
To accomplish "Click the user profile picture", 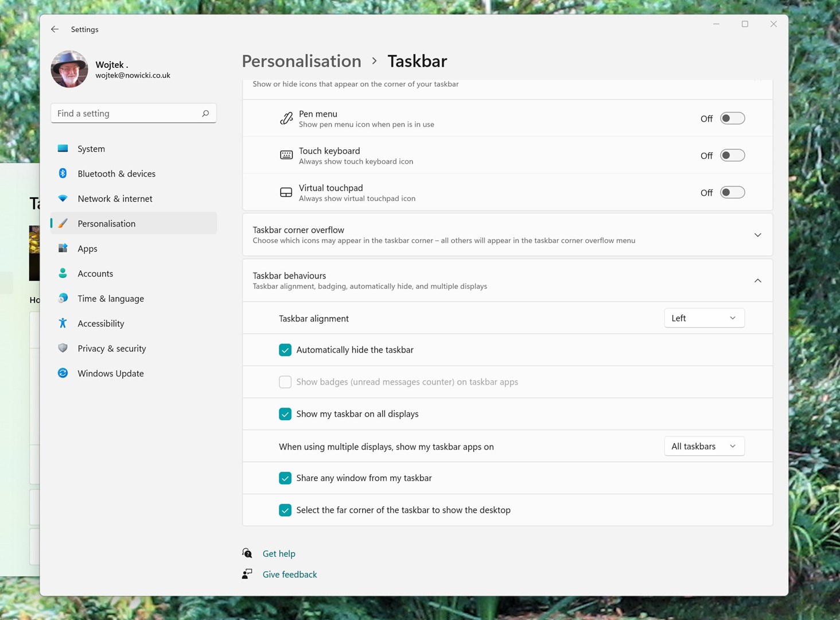I will pyautogui.click(x=69, y=69).
